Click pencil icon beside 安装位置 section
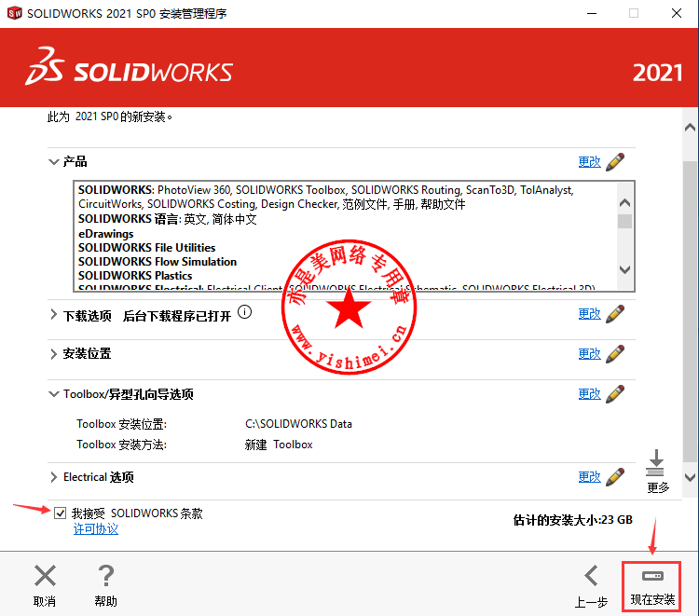Image resolution: width=699 pixels, height=616 pixels. pyautogui.click(x=615, y=354)
